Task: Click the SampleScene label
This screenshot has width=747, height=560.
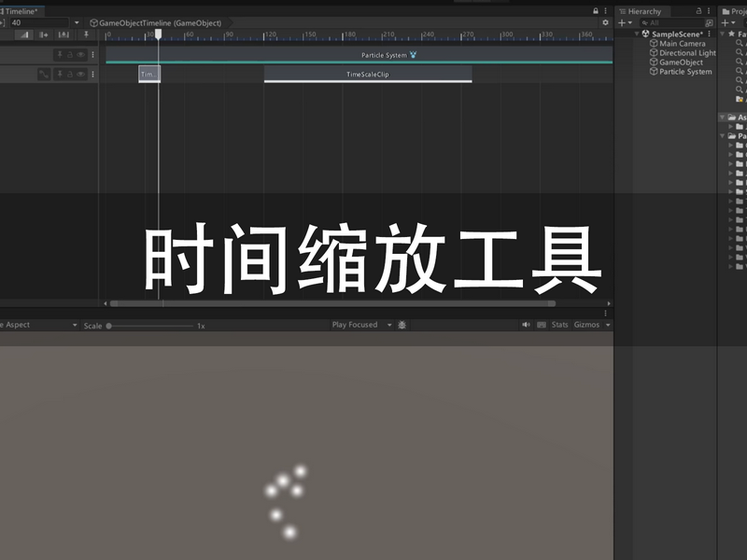Action: click(677, 34)
